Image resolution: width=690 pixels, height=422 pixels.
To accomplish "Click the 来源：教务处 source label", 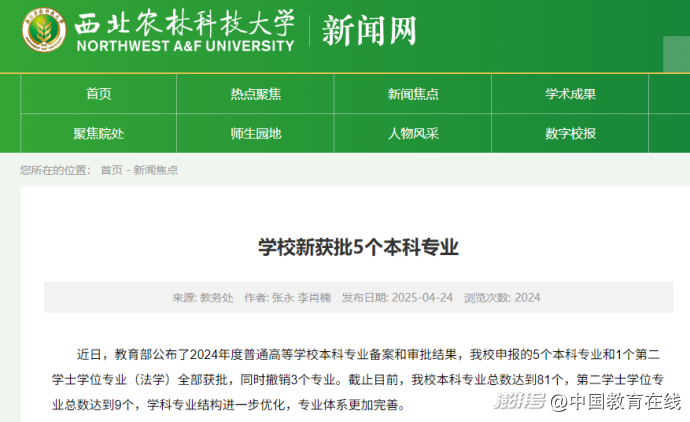I will click(203, 297).
